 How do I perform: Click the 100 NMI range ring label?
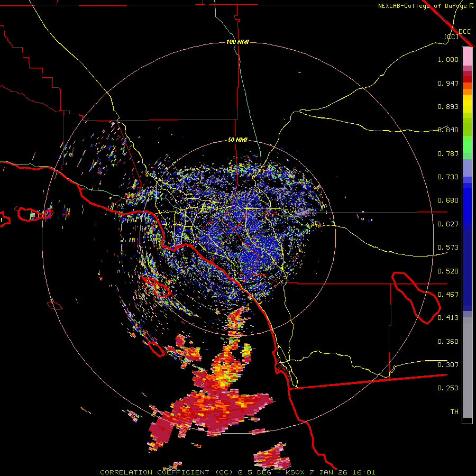click(237, 42)
